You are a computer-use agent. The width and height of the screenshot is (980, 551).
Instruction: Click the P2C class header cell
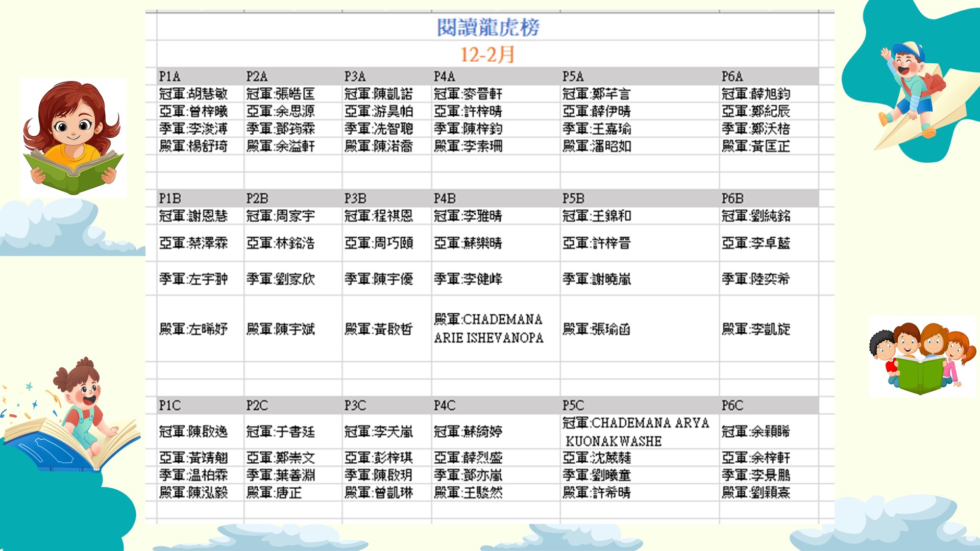[257, 406]
